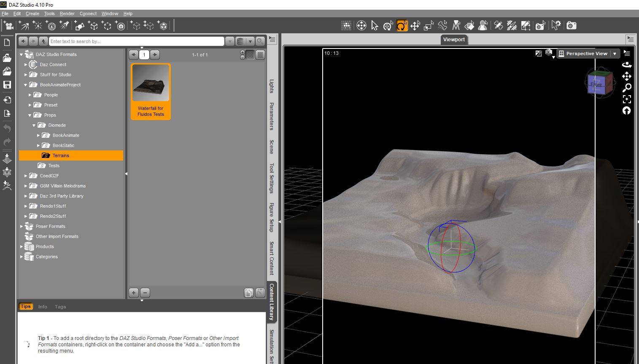Select the G8M Villain Melodrama folder
This screenshot has width=639, height=364.
62,186
